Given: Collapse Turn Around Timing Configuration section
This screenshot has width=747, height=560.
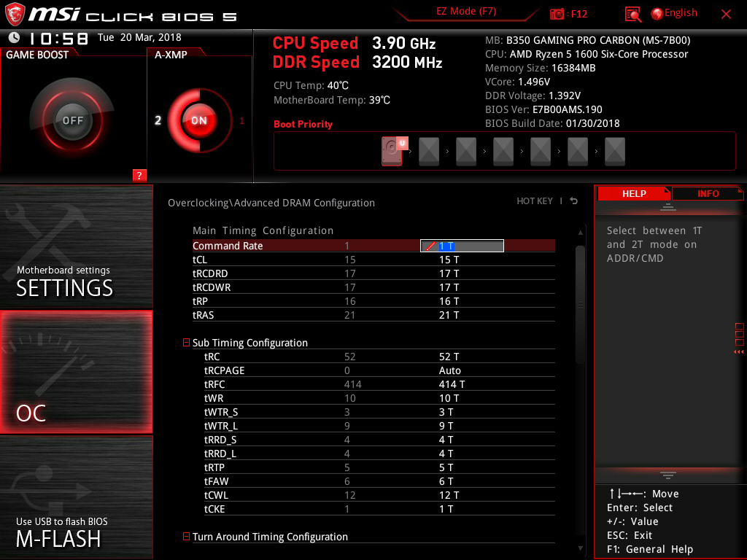Looking at the screenshot, I should pyautogui.click(x=186, y=536).
